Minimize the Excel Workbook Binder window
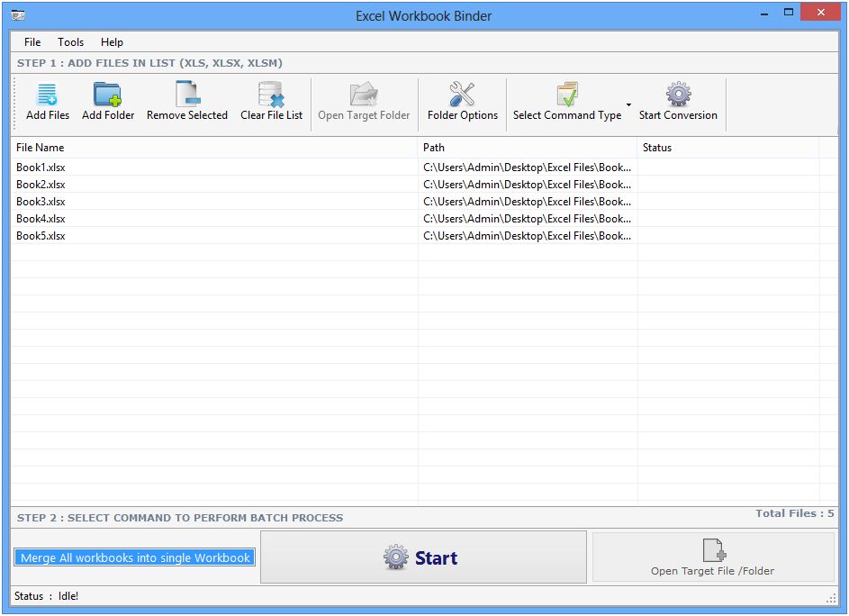Viewport: 849px width, 616px height. coord(764,13)
